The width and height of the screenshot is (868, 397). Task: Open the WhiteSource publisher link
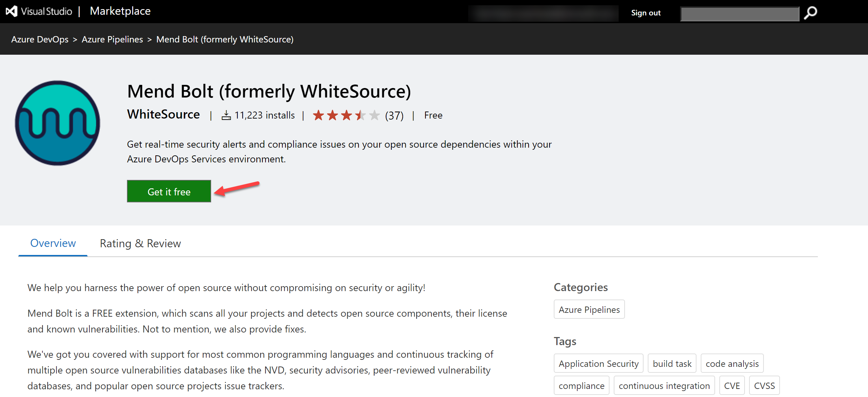163,114
